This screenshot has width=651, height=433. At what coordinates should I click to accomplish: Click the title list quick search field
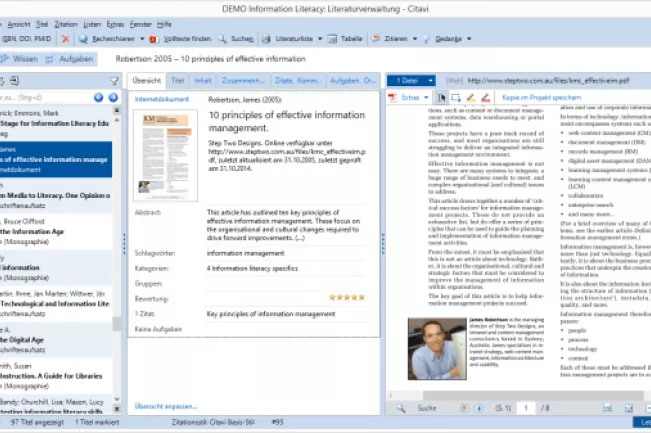[x=45, y=98]
